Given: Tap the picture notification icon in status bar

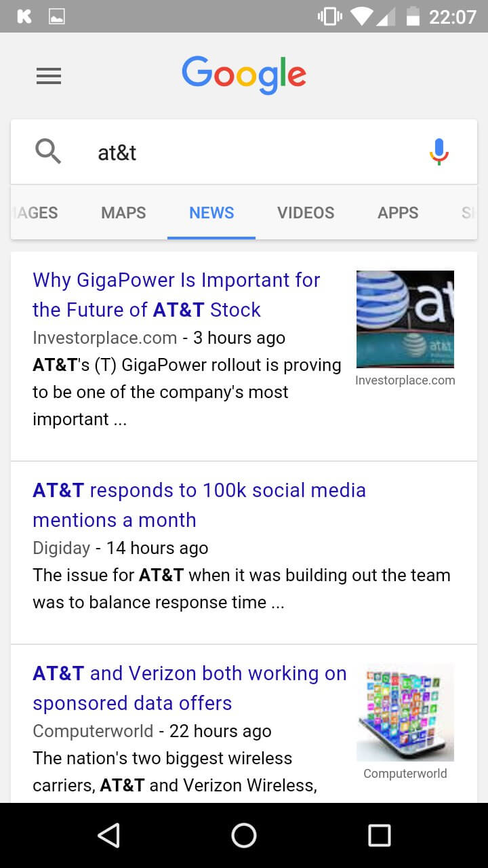Looking at the screenshot, I should 57,16.
